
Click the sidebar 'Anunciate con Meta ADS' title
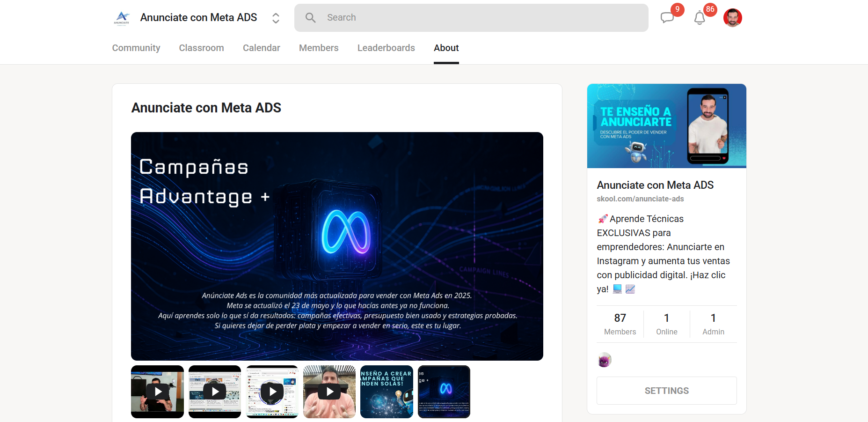[x=655, y=185]
